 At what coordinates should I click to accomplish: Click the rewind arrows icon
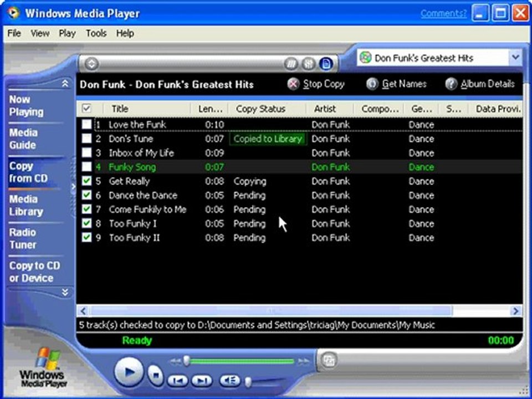[x=175, y=362]
